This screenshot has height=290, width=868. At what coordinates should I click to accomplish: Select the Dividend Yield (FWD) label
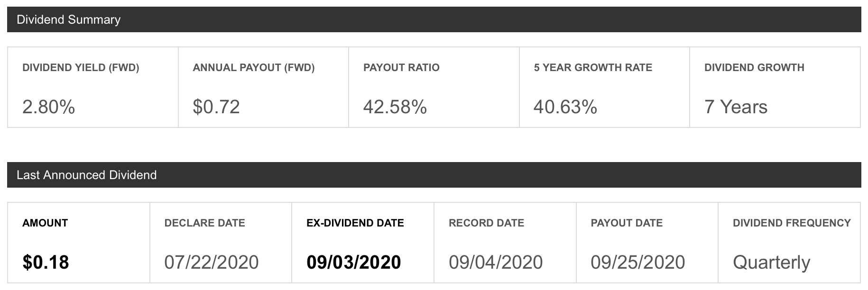point(81,68)
